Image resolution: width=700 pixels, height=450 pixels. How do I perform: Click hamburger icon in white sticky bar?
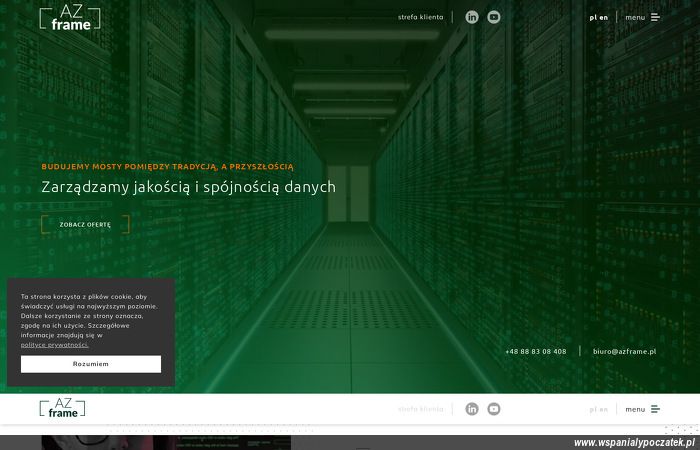(656, 409)
